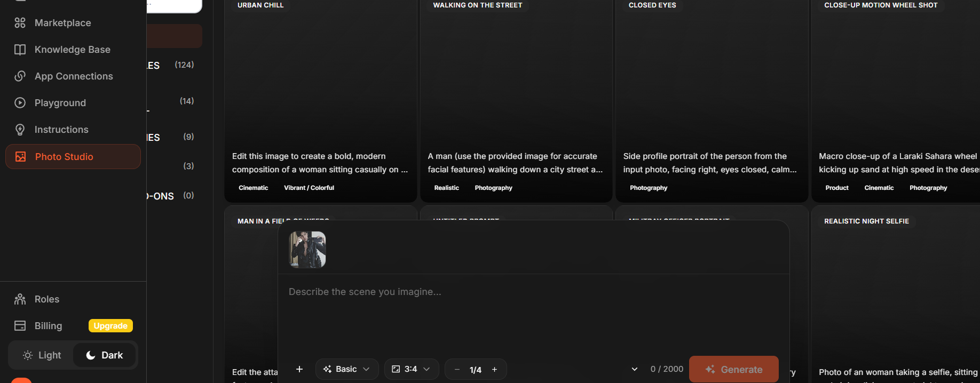The height and width of the screenshot is (383, 980).
Task: Click Cinematic tag on Urban Chill card
Action: [x=254, y=188]
